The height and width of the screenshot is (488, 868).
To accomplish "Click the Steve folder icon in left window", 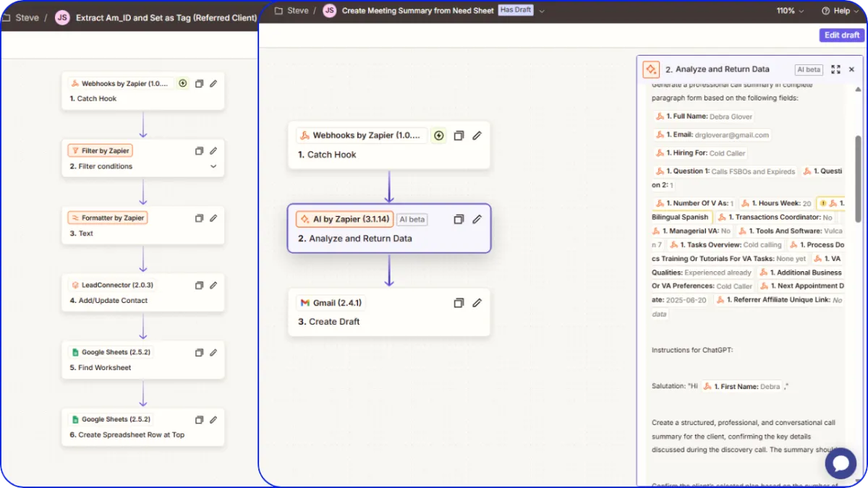I will (6, 17).
